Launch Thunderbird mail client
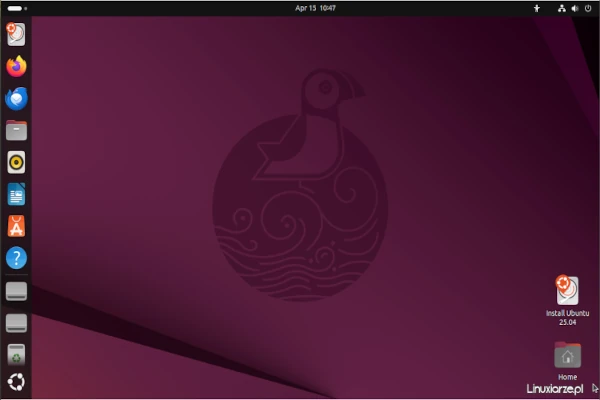Screen dimensions: 600x400 [x=16, y=98]
